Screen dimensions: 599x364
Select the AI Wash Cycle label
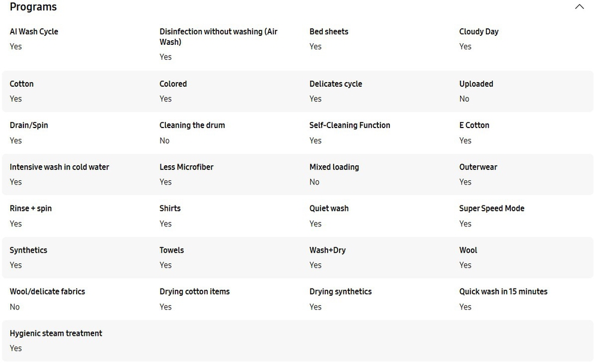click(34, 32)
